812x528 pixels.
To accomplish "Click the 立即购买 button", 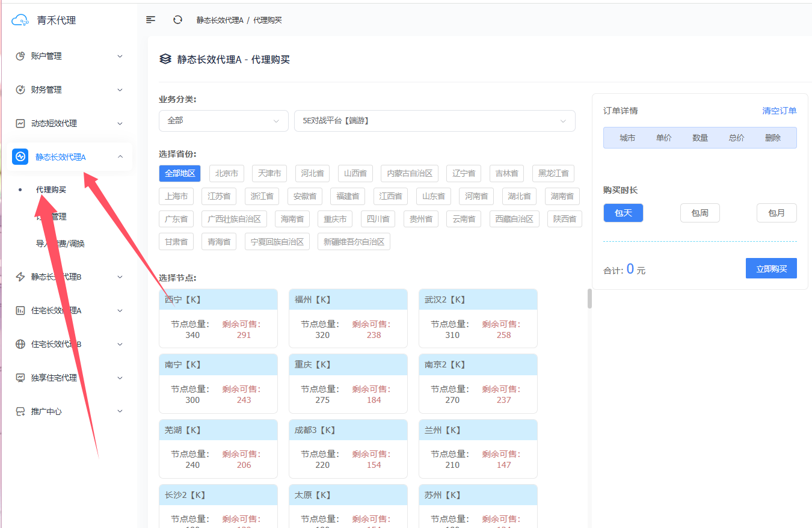I will 771,269.
